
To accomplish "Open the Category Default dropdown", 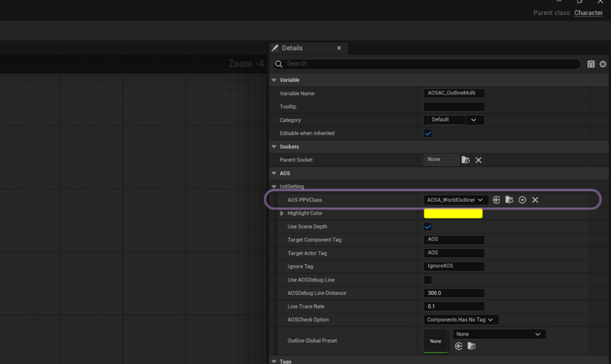I will click(x=474, y=120).
